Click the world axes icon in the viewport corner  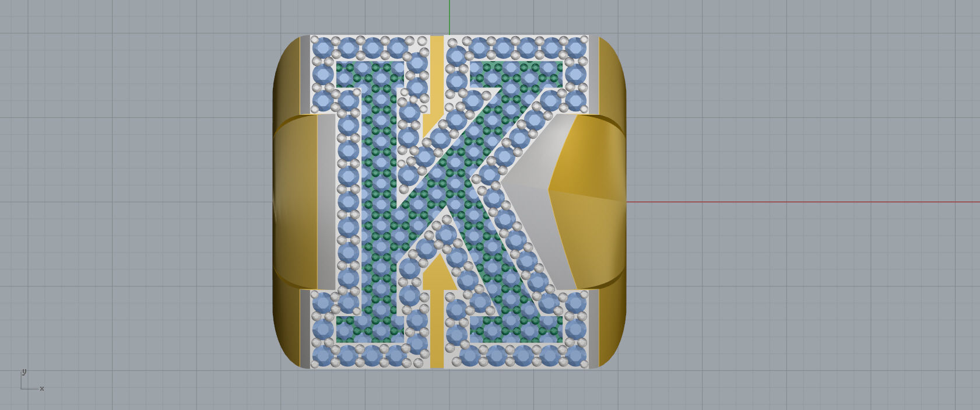pos(32,380)
